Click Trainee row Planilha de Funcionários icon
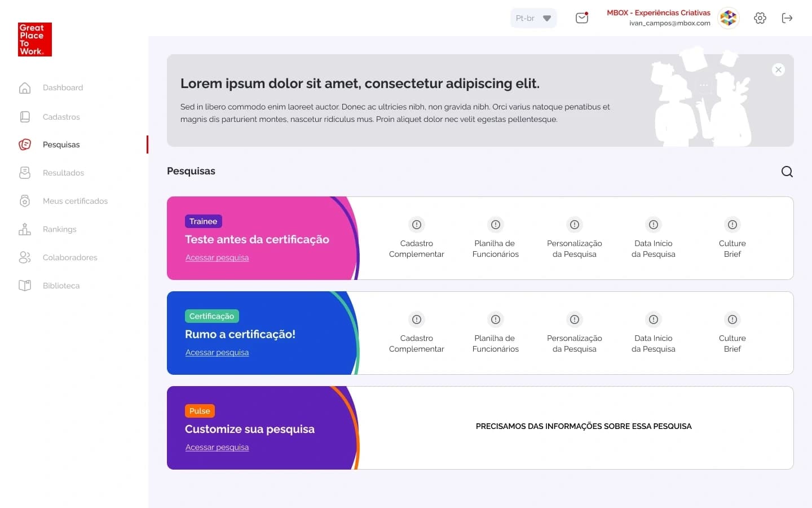Viewport: 812px width, 508px height. (x=496, y=225)
